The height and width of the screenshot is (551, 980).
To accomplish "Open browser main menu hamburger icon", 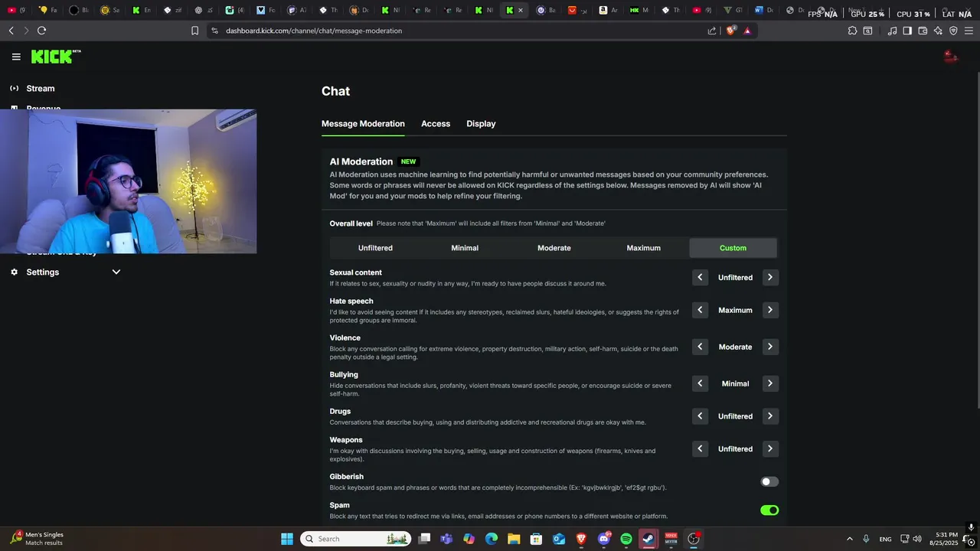I will click(x=969, y=31).
